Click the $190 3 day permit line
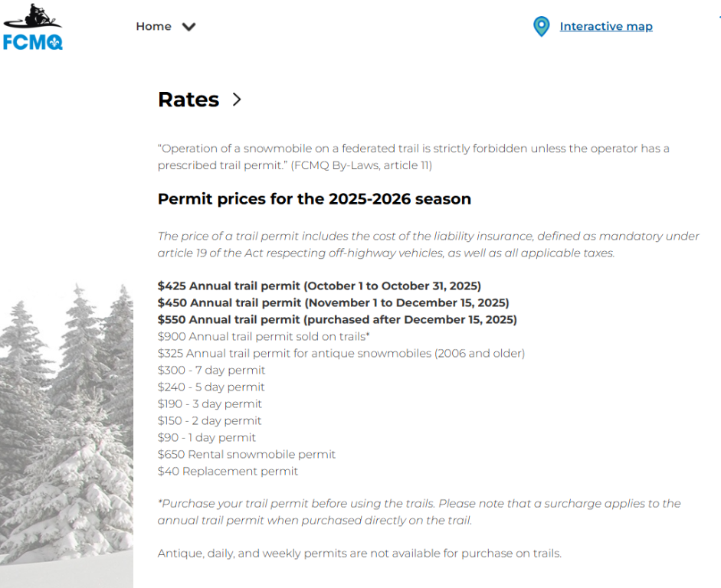The width and height of the screenshot is (721, 588). (209, 404)
